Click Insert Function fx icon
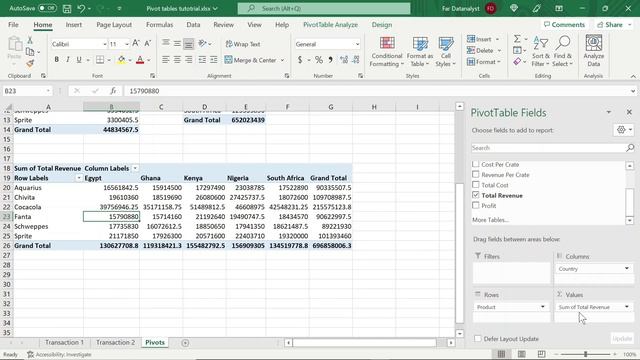640x360 pixels. (x=113, y=91)
